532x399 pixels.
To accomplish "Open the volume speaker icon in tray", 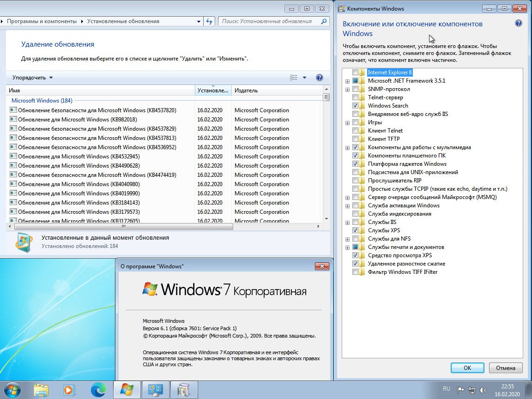I will tap(483, 390).
